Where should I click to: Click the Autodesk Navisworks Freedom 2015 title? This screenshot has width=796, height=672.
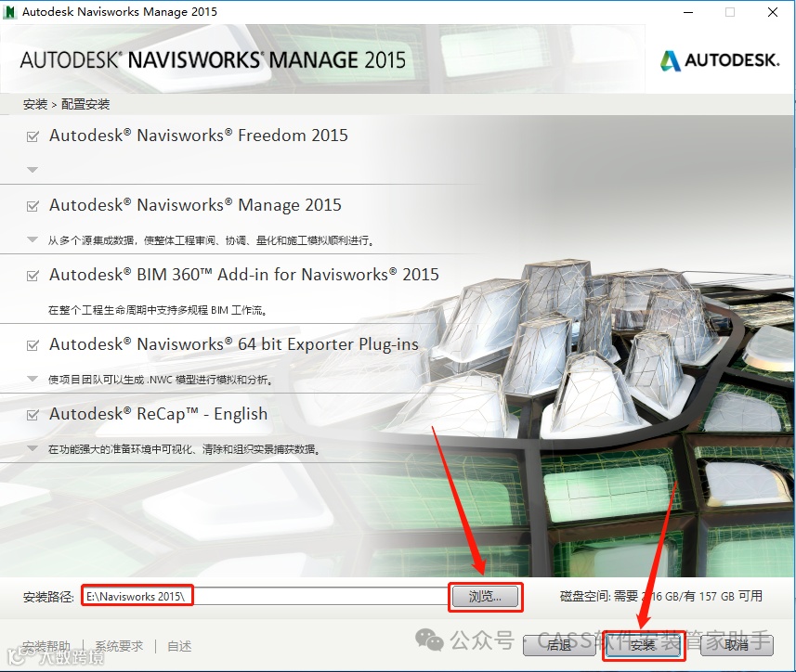[x=199, y=136]
